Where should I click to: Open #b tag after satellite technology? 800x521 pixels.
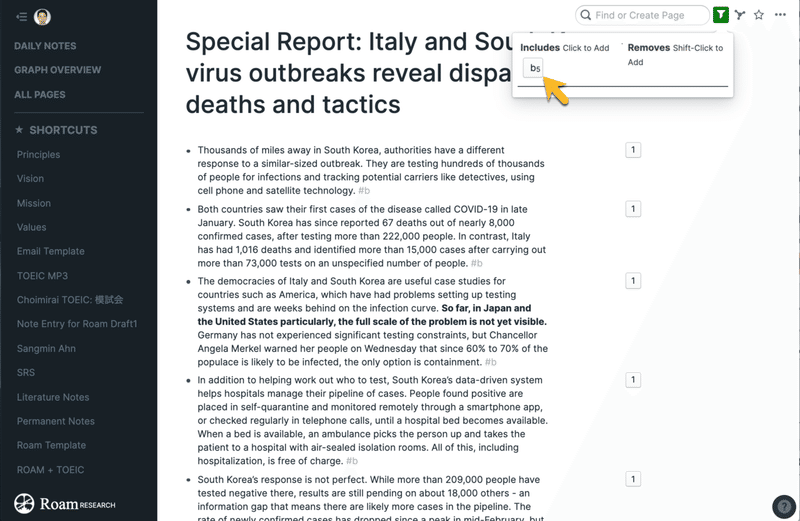pos(364,191)
